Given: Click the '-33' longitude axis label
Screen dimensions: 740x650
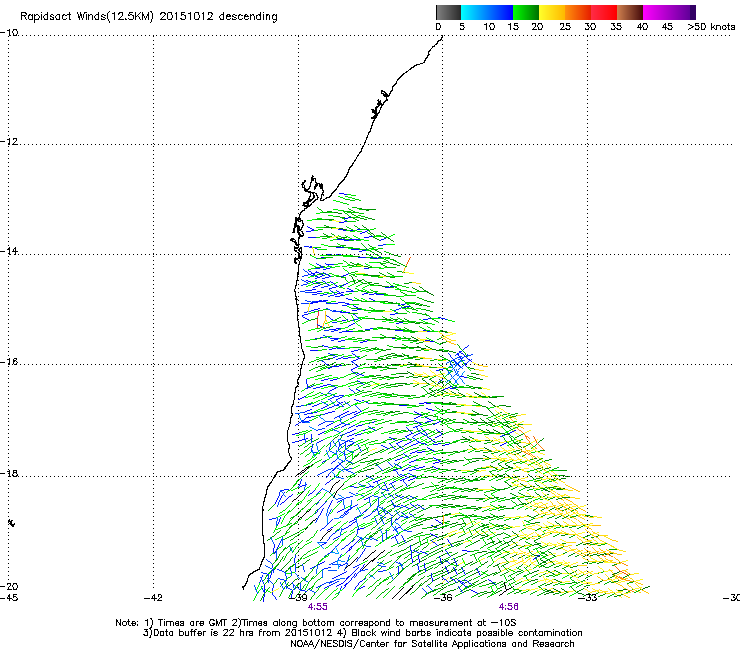Looking at the screenshot, I should [x=588, y=598].
